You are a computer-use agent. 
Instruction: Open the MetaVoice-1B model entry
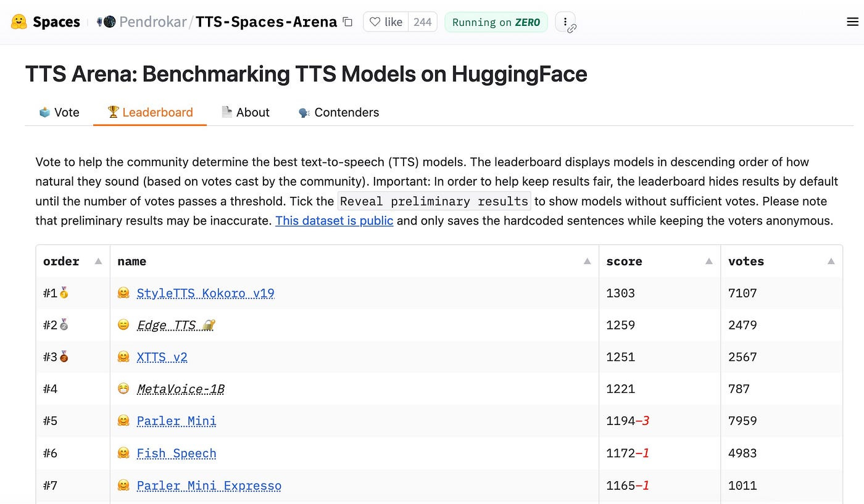coord(181,389)
